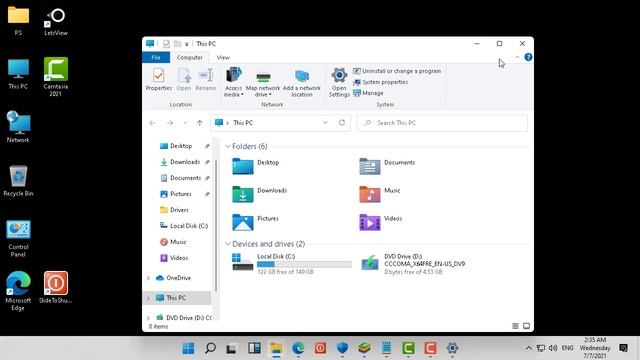Switch to large icons view layout

click(527, 326)
